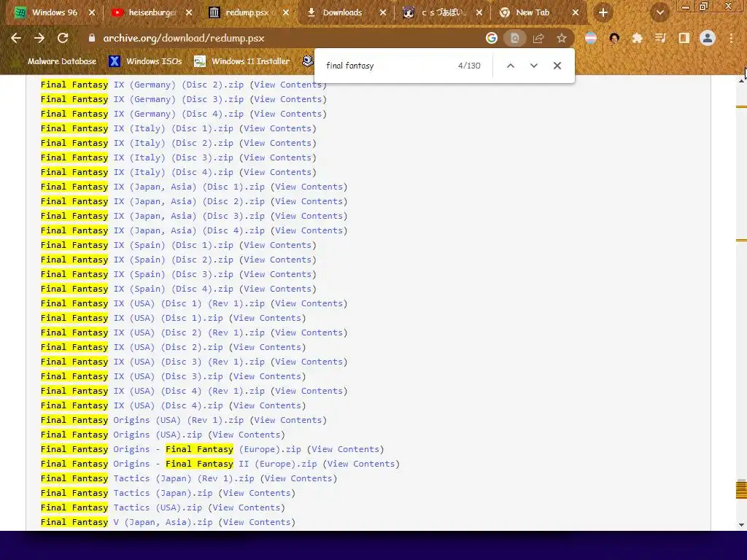This screenshot has height=560, width=747.
Task: Click the page scrollbar down arrow
Action: (741, 525)
